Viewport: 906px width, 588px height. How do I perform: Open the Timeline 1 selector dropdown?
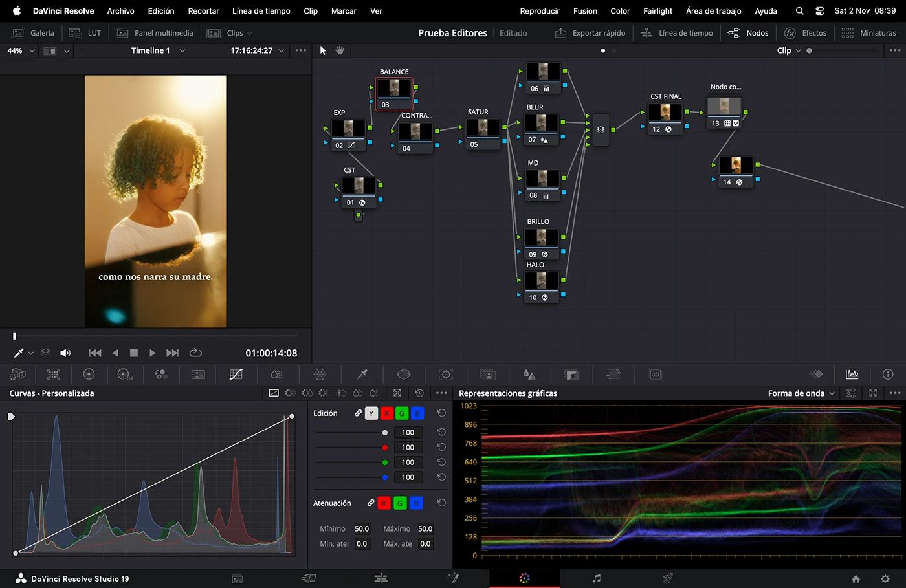(x=157, y=50)
